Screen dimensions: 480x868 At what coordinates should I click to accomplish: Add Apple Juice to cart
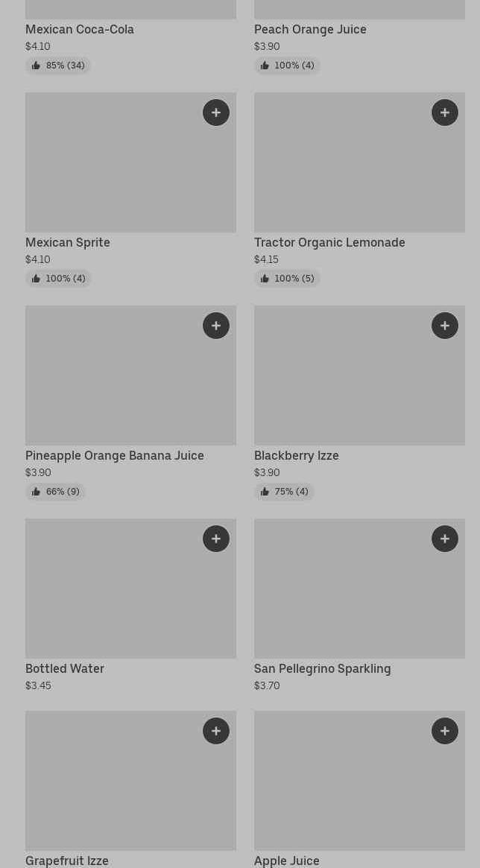pos(445,731)
